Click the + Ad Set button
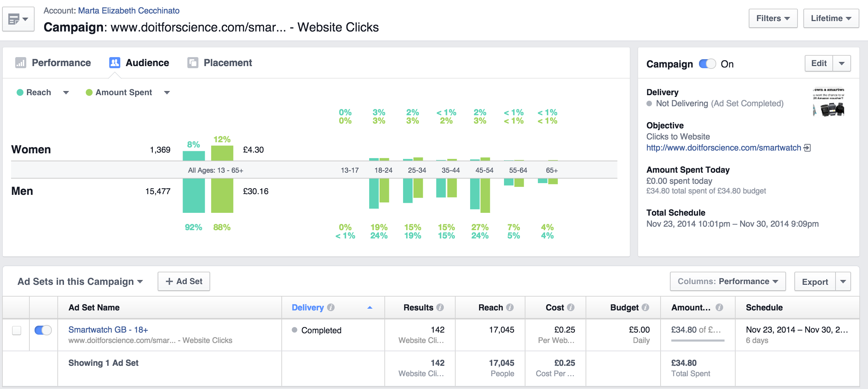 coord(184,281)
